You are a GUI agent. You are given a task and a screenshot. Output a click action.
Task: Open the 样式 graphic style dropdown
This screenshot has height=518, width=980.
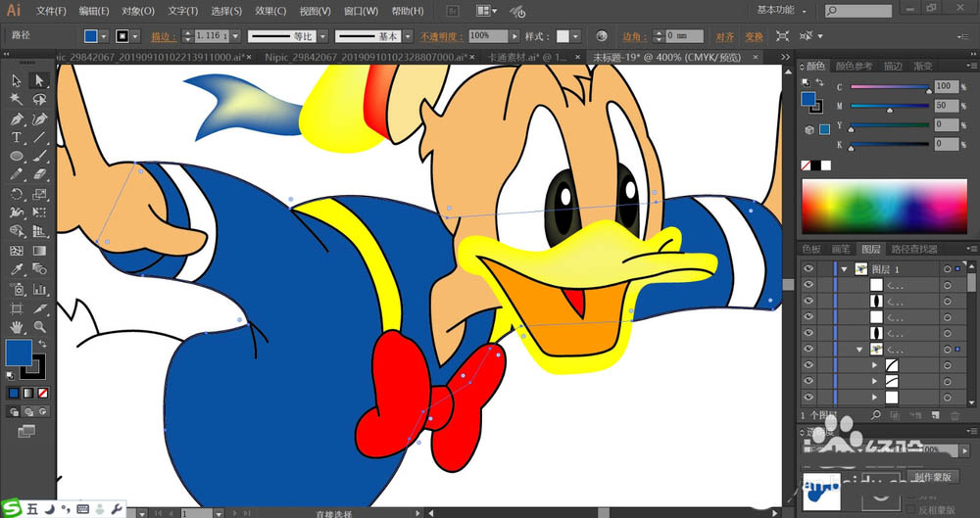575,36
